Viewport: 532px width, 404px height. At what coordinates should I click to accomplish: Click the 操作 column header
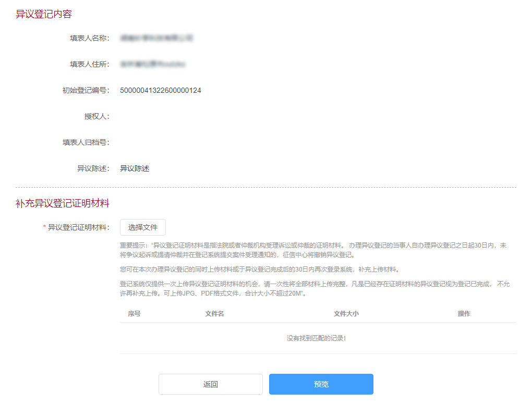(464, 314)
